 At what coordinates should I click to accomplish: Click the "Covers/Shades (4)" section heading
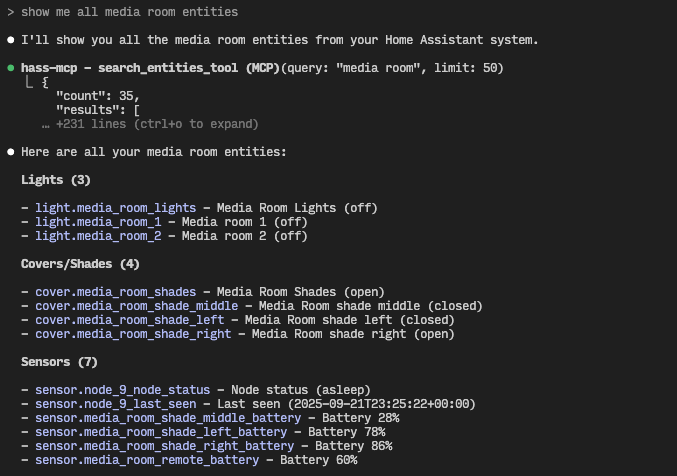[80, 264]
